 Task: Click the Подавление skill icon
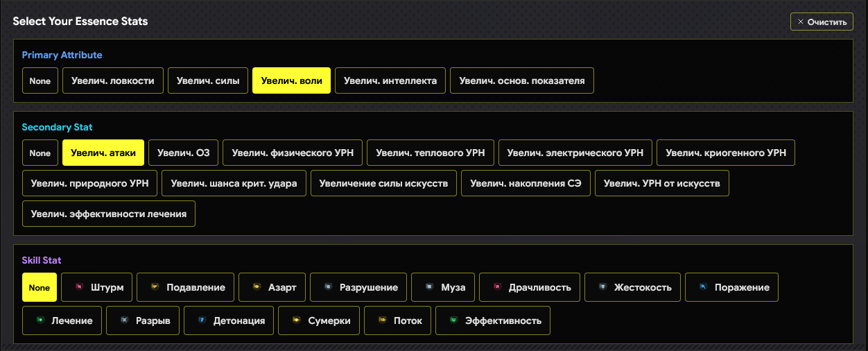pyautogui.click(x=154, y=287)
